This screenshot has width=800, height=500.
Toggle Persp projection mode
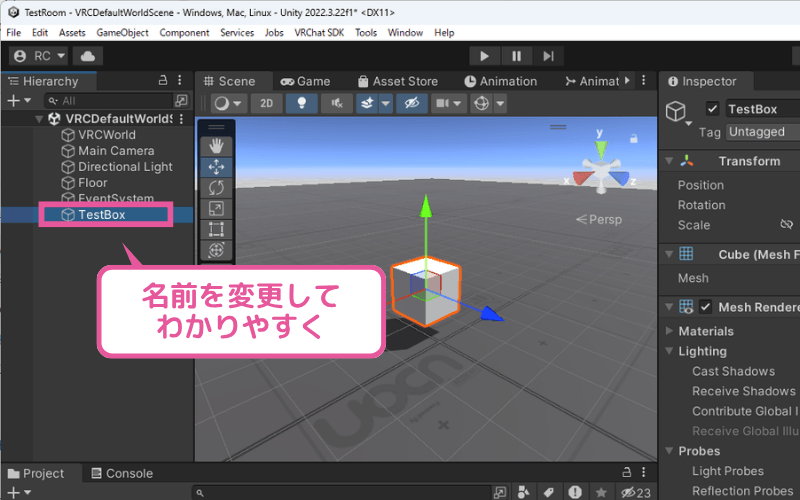click(x=599, y=220)
